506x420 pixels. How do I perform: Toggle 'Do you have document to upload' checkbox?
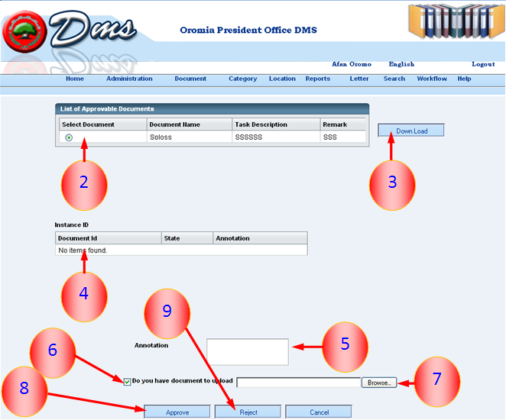point(127,382)
